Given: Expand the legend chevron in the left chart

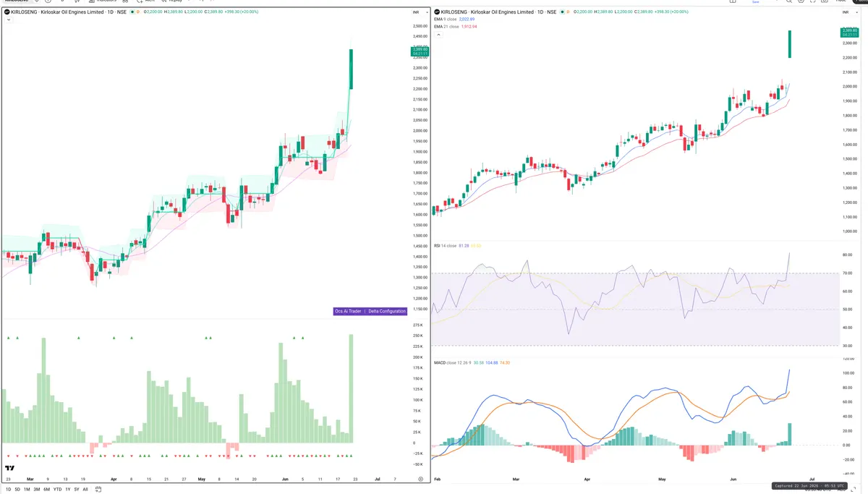Looking at the screenshot, I should (x=7, y=20).
